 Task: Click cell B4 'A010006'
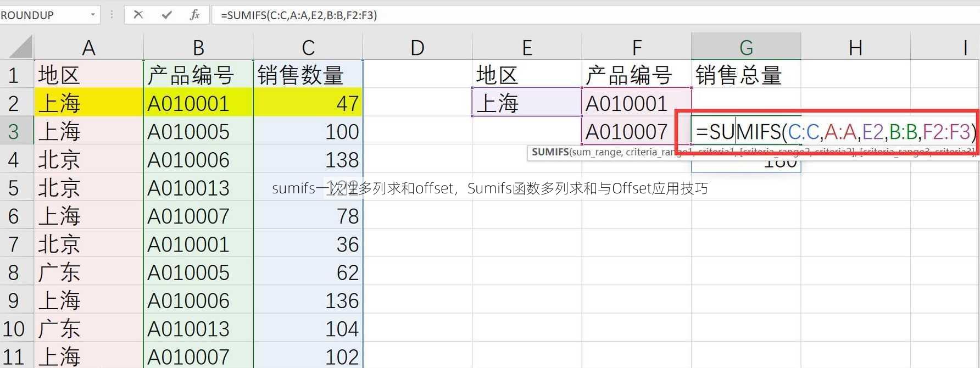tap(198, 159)
